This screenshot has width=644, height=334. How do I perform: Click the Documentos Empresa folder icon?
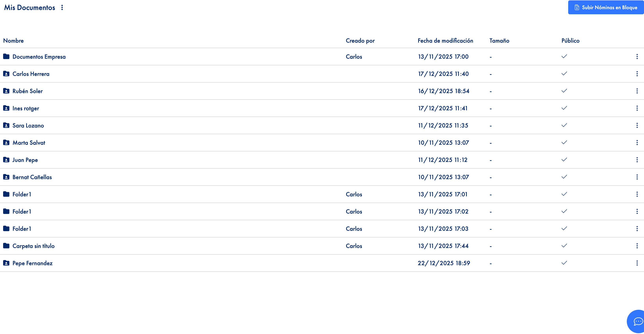coord(6,57)
